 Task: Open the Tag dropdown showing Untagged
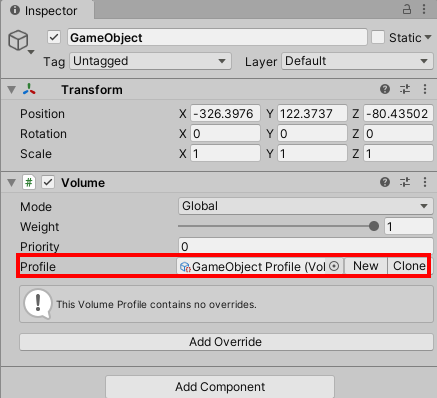(x=150, y=61)
